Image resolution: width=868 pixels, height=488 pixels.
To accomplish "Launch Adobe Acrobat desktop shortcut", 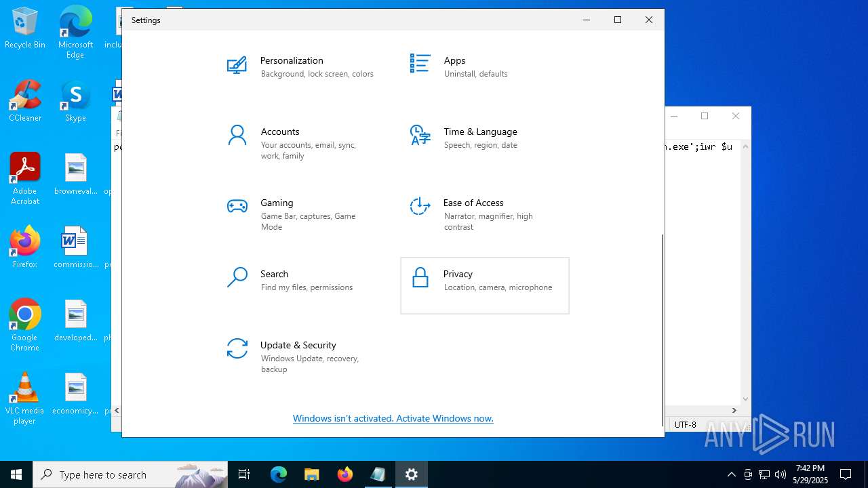I will click(25, 179).
